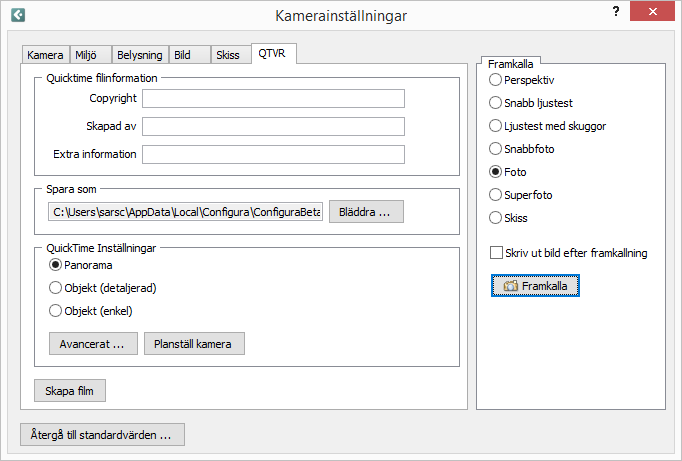Viewport: 682px width, 461px height.
Task: Select the Perspektiv radio option
Action: [495, 79]
